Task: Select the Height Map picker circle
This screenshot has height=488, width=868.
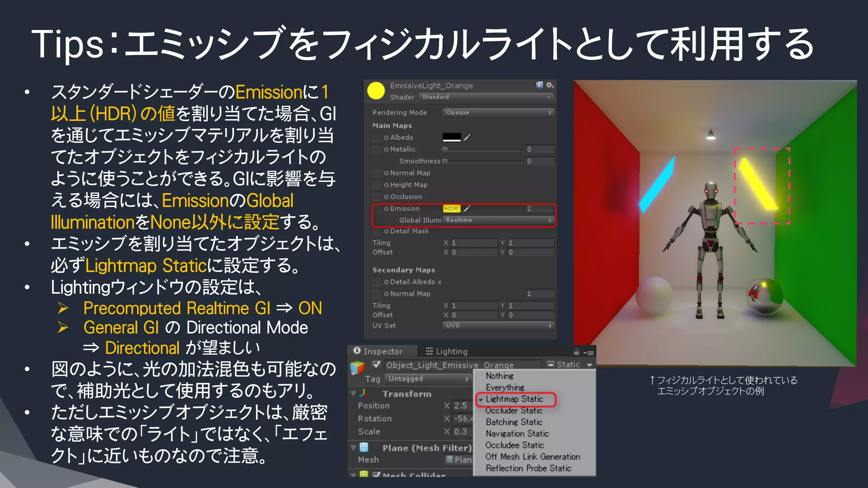Action: pyautogui.click(x=386, y=185)
